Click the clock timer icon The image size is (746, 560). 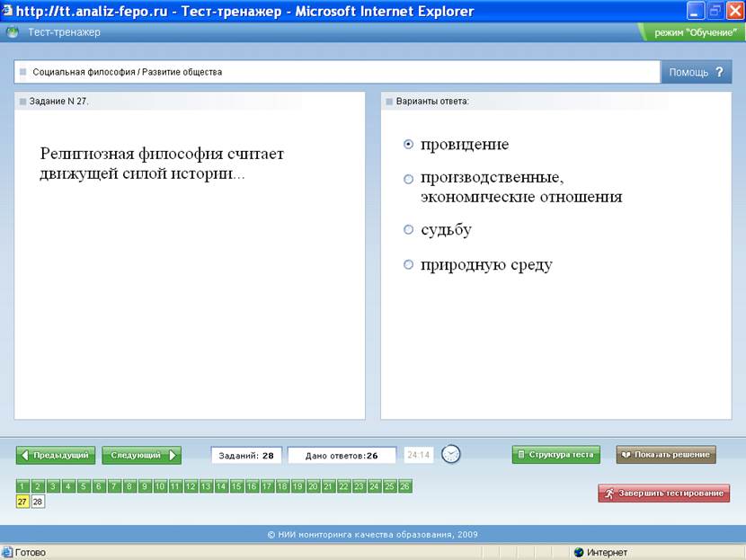(450, 454)
